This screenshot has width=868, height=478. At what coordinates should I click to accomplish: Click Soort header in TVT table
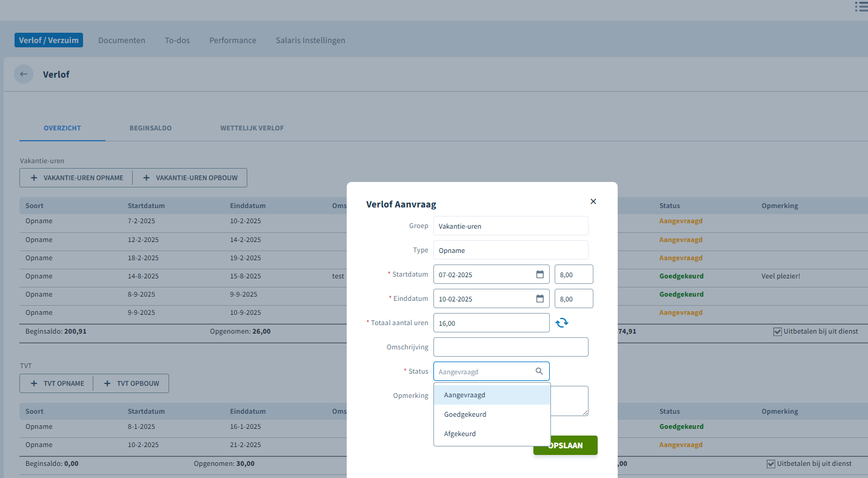click(x=35, y=411)
